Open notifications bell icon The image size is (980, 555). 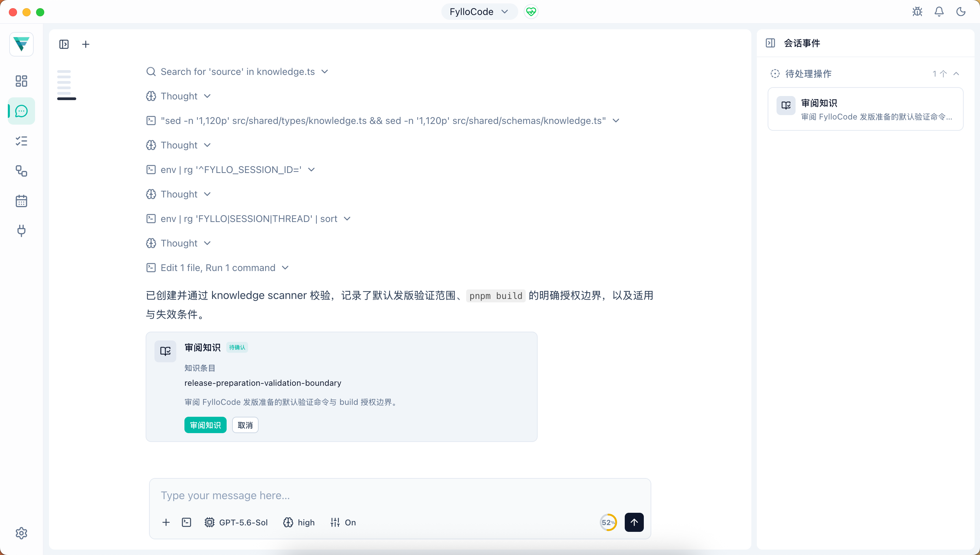click(x=939, y=12)
